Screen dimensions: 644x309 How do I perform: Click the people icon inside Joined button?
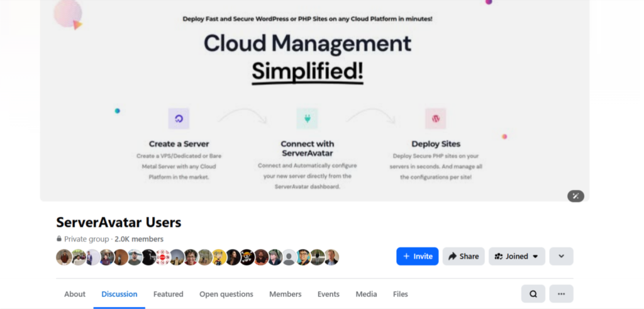(x=499, y=256)
